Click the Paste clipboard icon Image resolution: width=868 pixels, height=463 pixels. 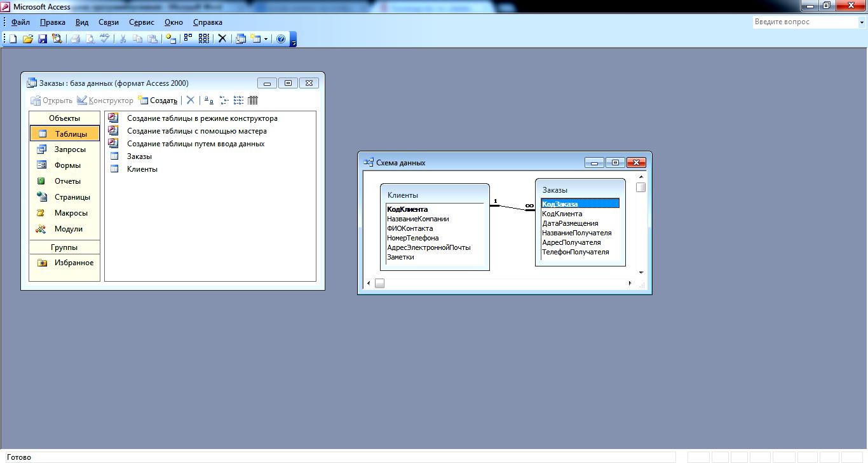[153, 39]
